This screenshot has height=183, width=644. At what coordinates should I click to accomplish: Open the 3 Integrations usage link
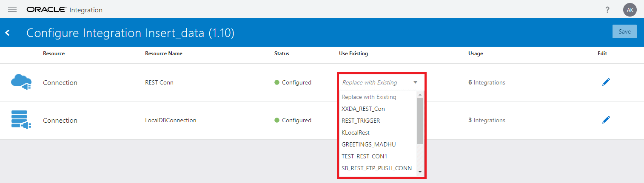click(487, 120)
